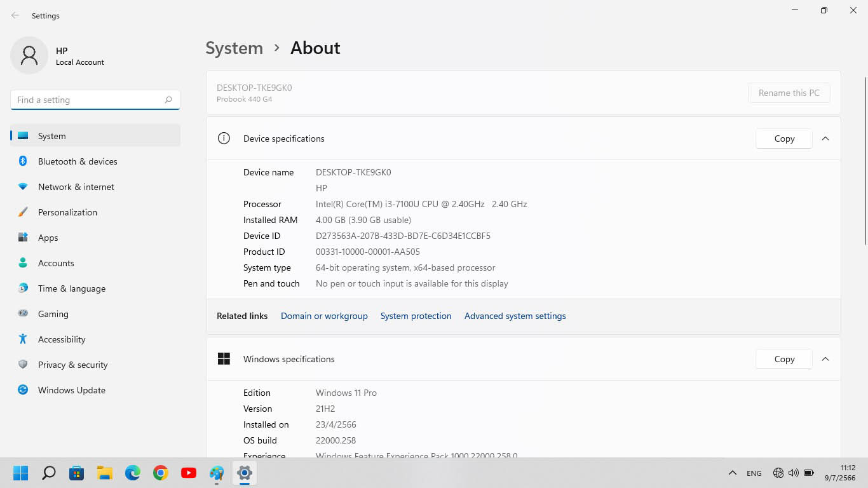Click the Apps grid icon in sidebar

pyautogui.click(x=23, y=238)
